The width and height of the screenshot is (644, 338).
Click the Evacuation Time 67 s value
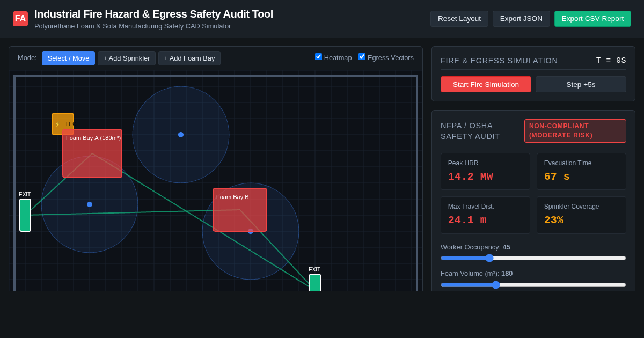coord(557,177)
